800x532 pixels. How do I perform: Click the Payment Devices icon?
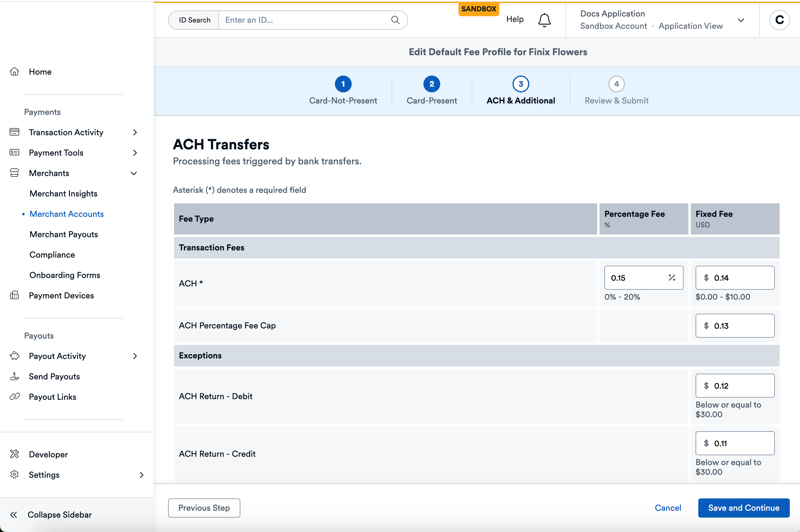pyautogui.click(x=14, y=295)
